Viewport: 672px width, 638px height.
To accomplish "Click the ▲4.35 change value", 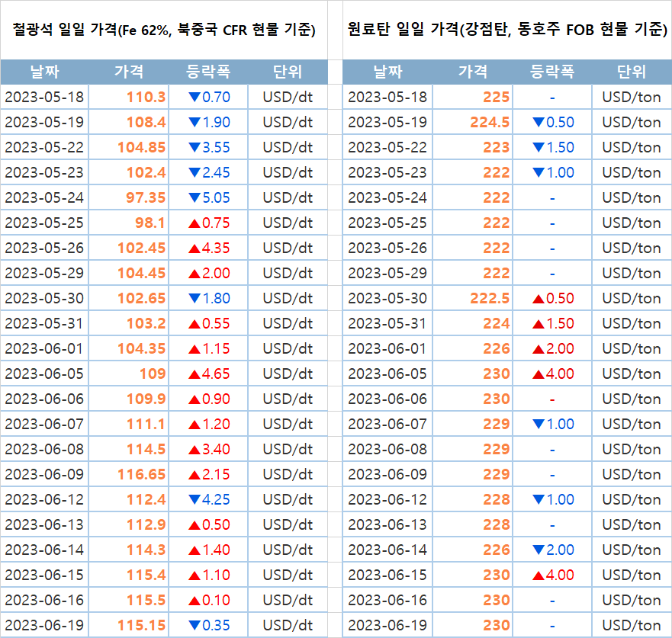I will click(209, 248).
